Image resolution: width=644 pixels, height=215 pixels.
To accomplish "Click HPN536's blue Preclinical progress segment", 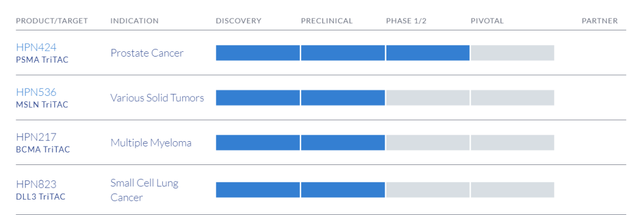I will pyautogui.click(x=343, y=98).
